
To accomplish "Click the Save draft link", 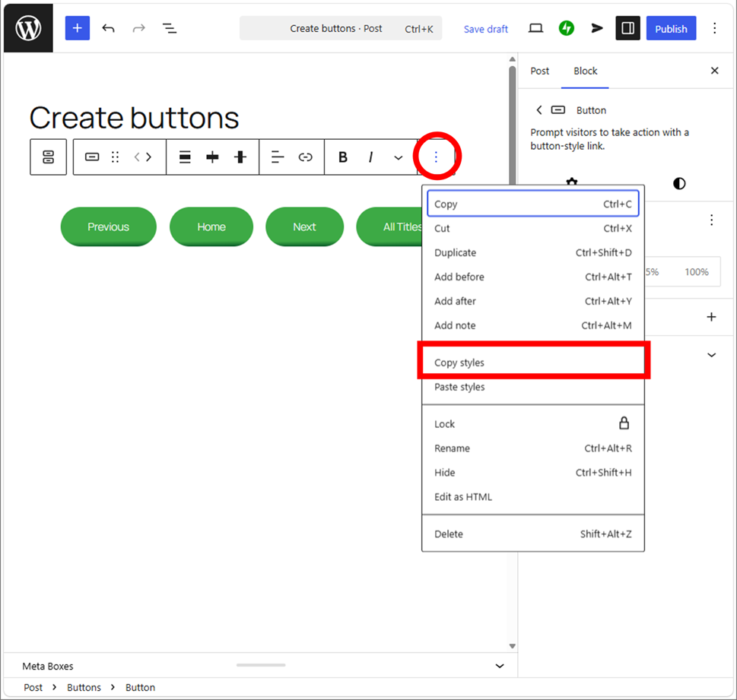I will (x=485, y=29).
